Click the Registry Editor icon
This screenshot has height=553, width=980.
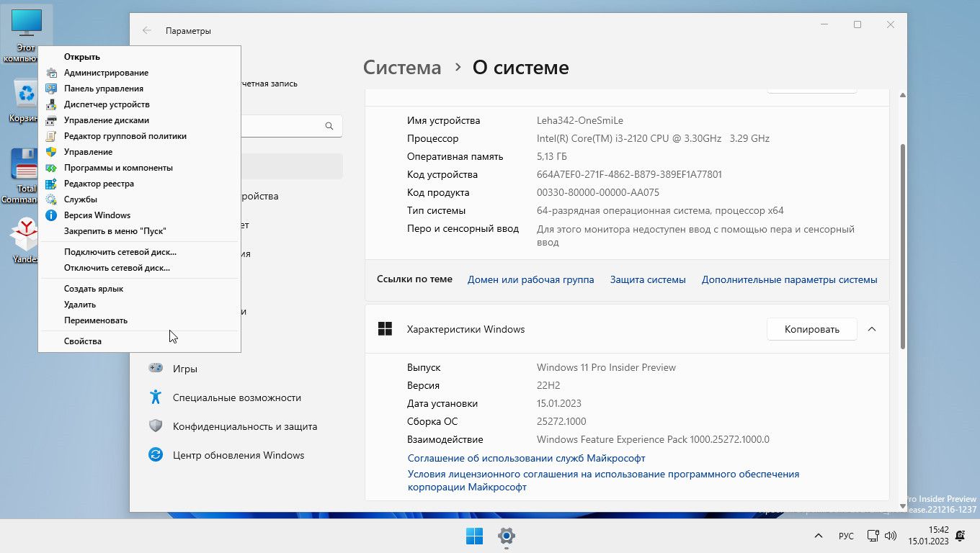click(x=51, y=184)
